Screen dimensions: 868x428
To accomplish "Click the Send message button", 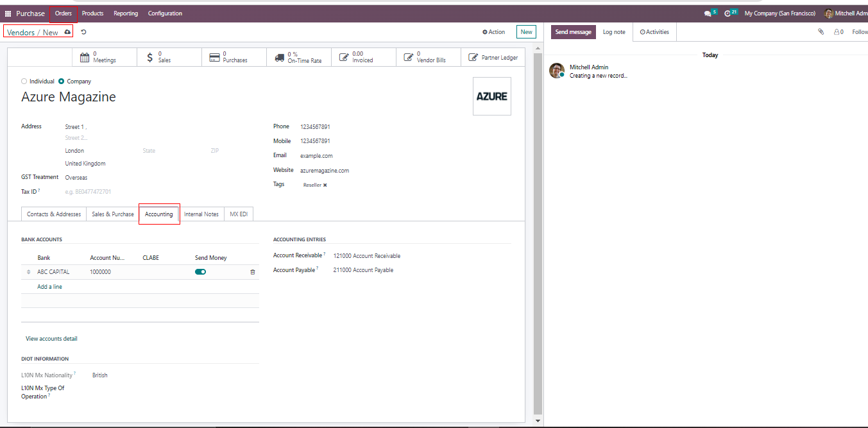I will 573,32.
